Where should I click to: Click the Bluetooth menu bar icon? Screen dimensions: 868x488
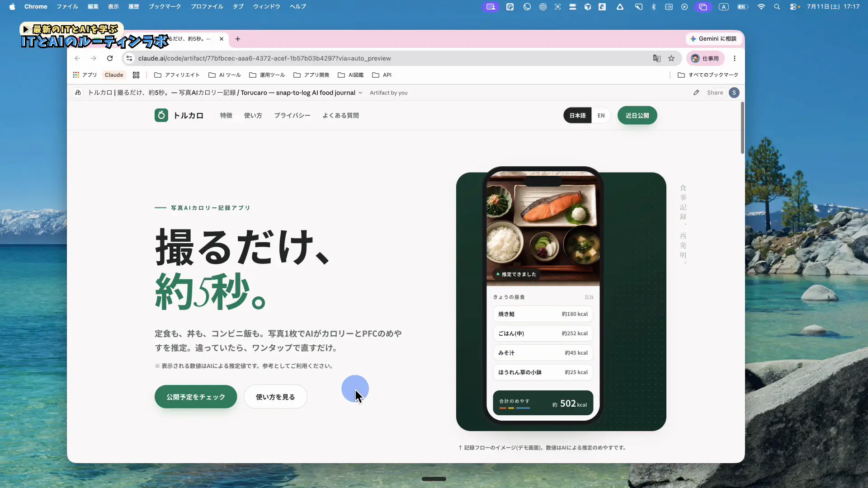[x=653, y=7]
